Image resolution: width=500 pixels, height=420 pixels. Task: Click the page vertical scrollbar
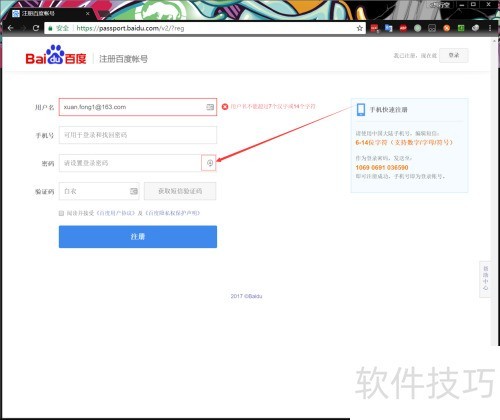pos(495,192)
